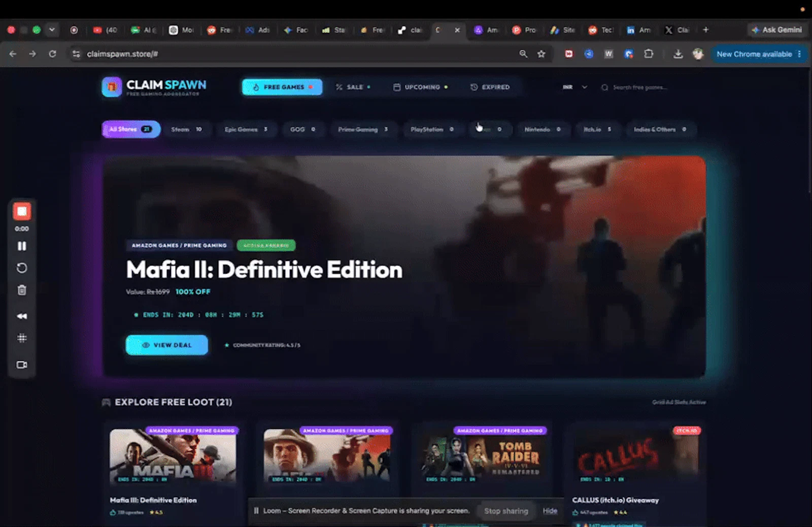This screenshot has height=527, width=812.
Task: Click the Mafia III: Definitive Edition card title
Action: point(153,500)
